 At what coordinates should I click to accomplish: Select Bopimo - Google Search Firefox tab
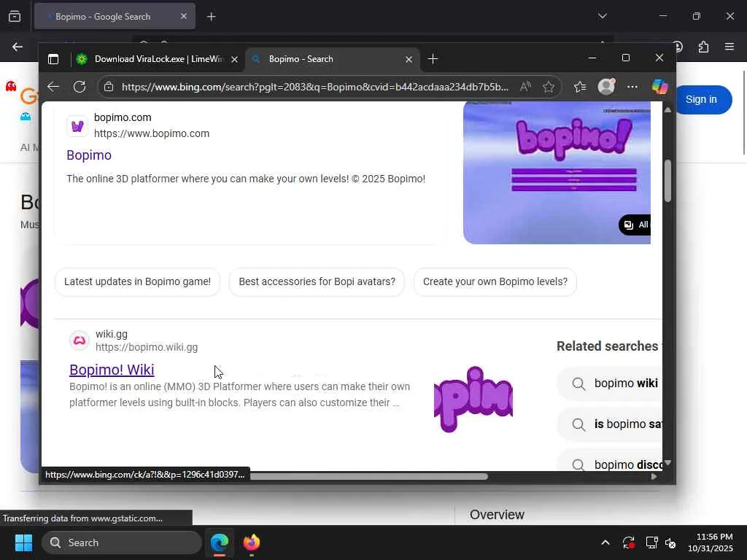[x=115, y=17]
